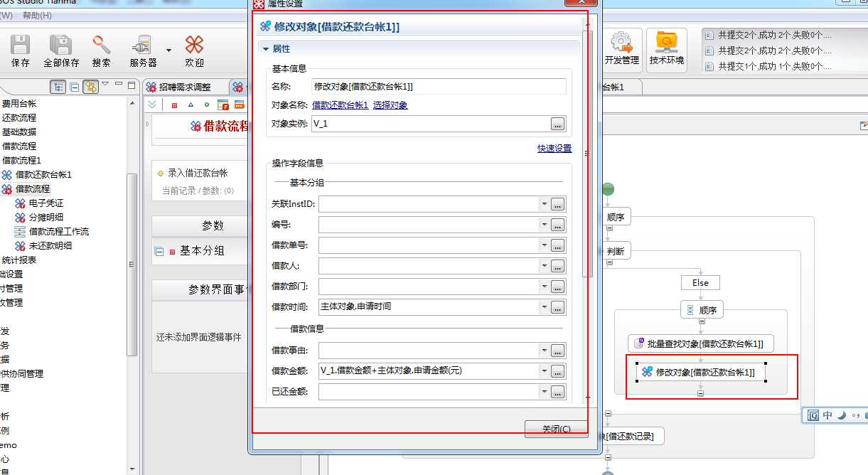
Task: Open the 借款事由 dropdown arrow
Action: [x=545, y=351]
